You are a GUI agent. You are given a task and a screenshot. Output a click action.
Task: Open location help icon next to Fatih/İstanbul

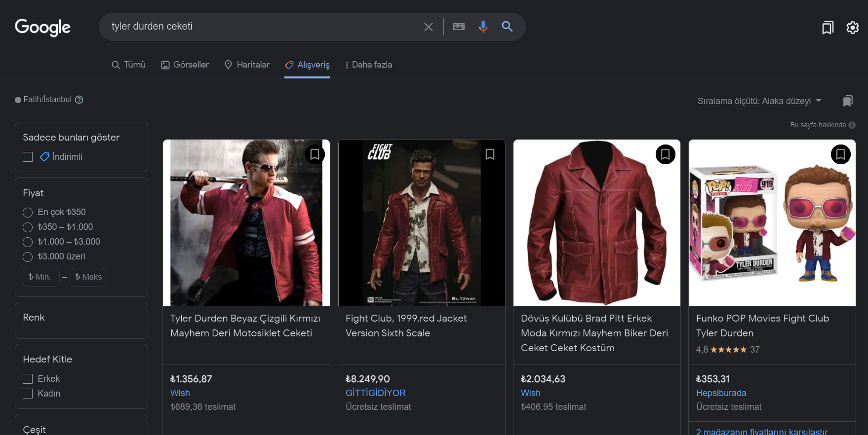click(79, 100)
